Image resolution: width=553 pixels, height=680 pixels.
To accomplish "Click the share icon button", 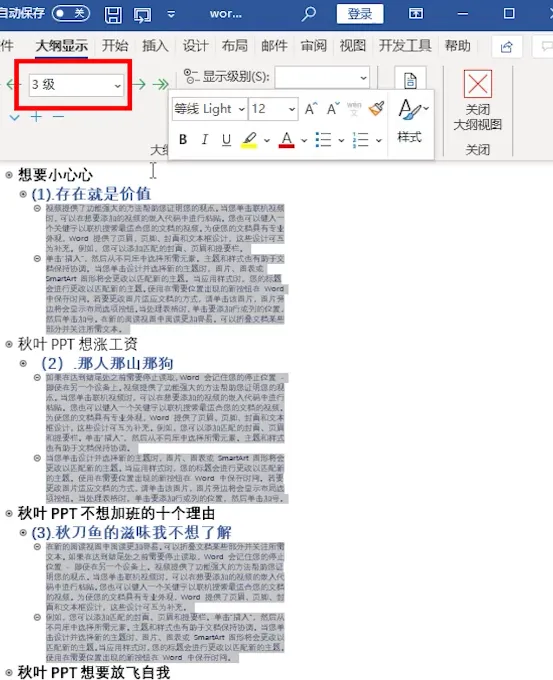I will (x=507, y=46).
